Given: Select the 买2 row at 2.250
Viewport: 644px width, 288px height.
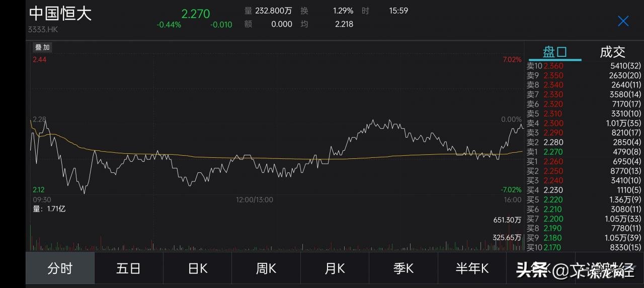Looking at the screenshot, I should click(x=584, y=171).
